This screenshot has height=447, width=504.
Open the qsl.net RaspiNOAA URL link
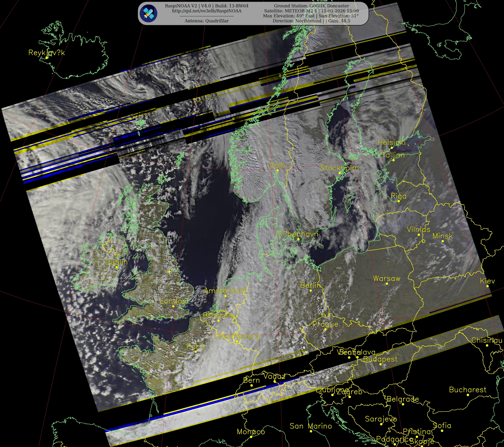(x=207, y=11)
